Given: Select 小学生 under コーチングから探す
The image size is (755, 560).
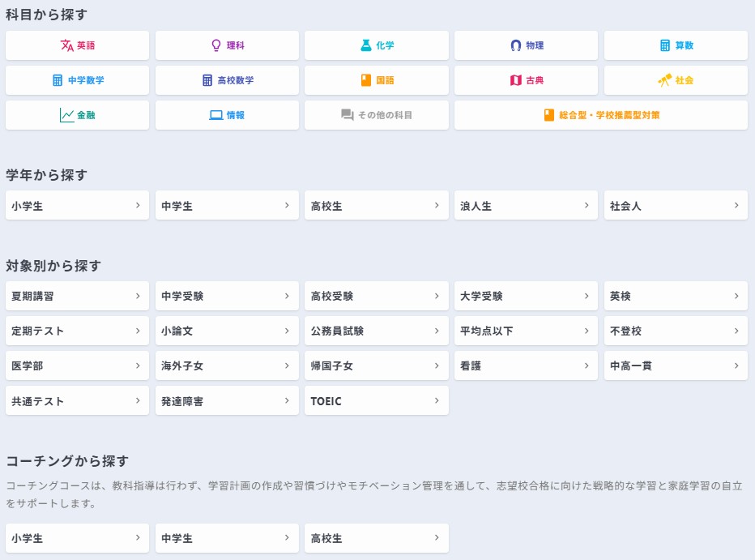Looking at the screenshot, I should point(77,538).
